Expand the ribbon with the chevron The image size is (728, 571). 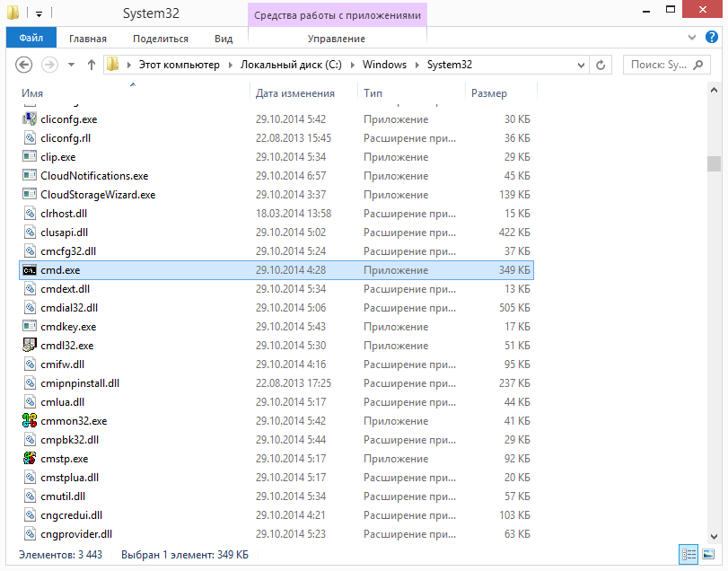[x=692, y=37]
